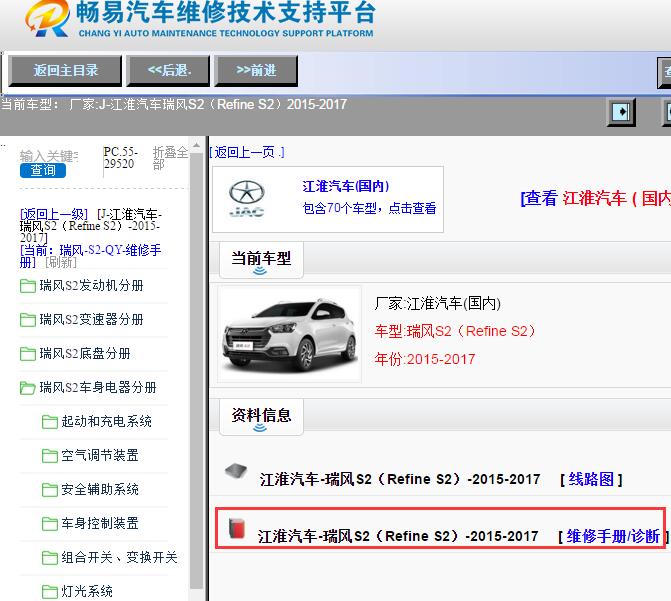Open the 车身控制装置 subfolder
This screenshot has width=671, height=601.
[100, 524]
